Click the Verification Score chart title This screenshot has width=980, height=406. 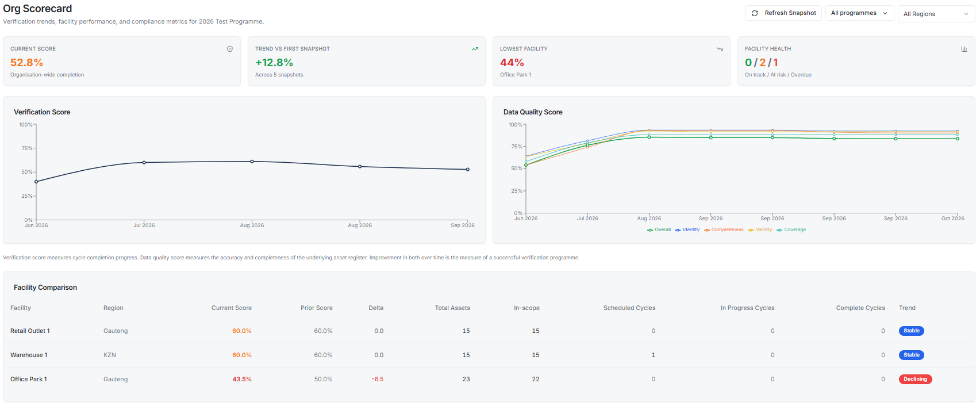pos(42,112)
